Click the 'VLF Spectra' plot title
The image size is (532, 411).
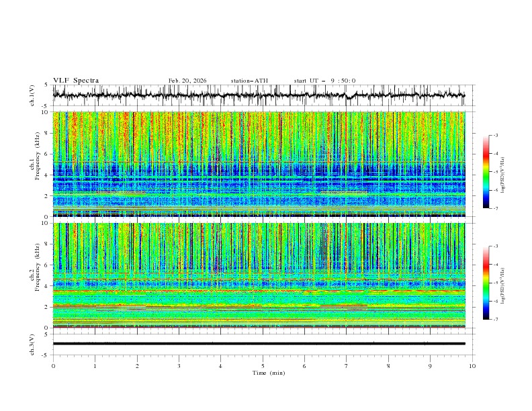[76, 81]
